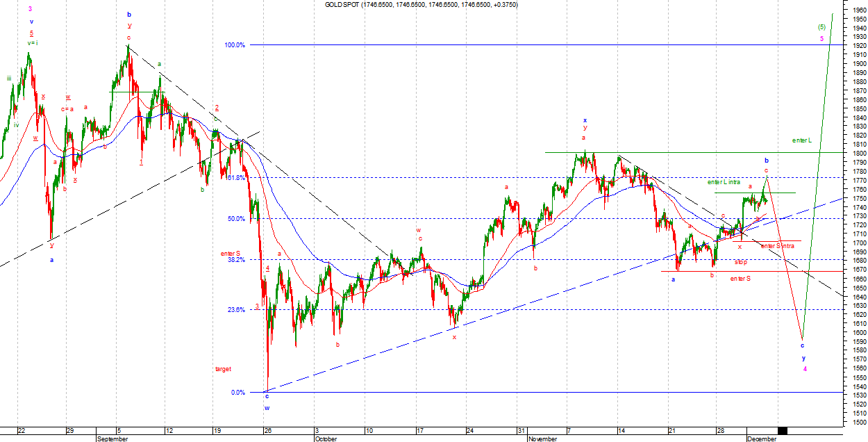
Task: Select the November month label on time axis
Action: (x=542, y=439)
